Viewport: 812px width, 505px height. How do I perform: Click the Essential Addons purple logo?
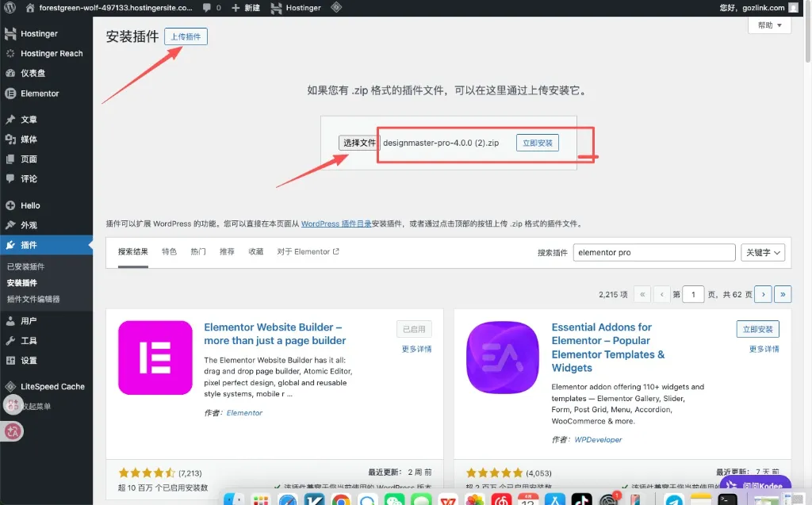(503, 358)
